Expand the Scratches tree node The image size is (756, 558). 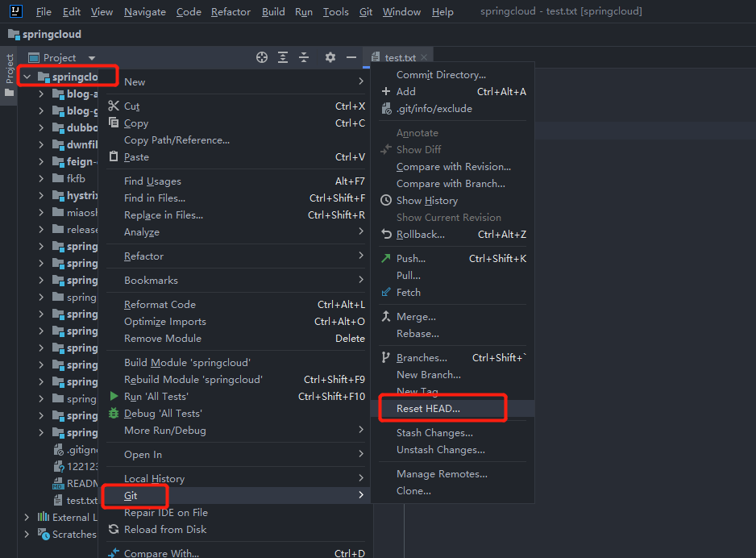click(x=27, y=534)
